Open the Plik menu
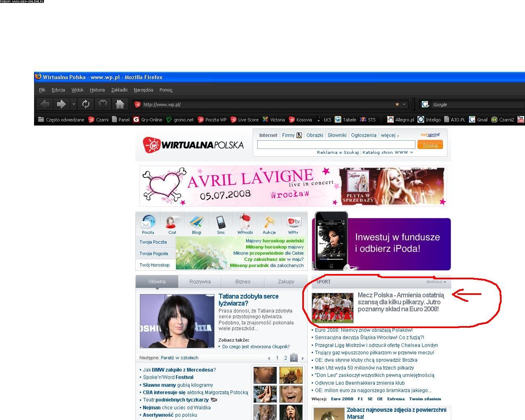Image resolution: width=525 pixels, height=420 pixels. [42, 90]
